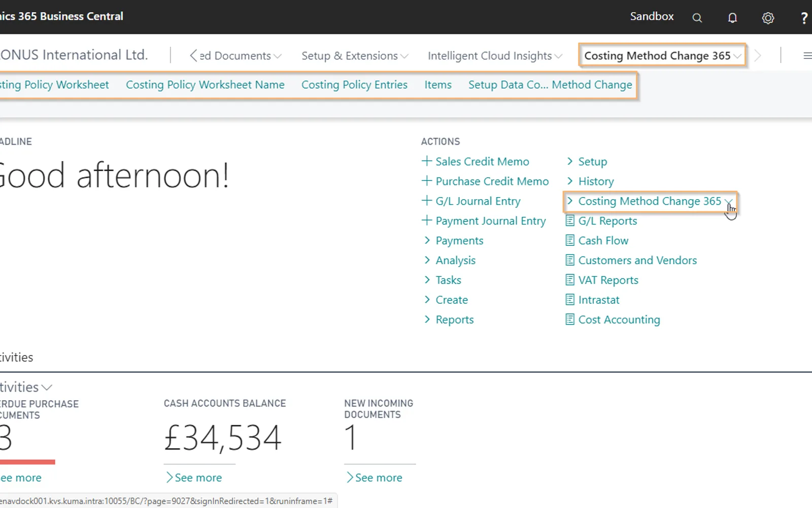
Task: Open Costing Policy Worksheet Name submenu item
Action: [x=205, y=85]
